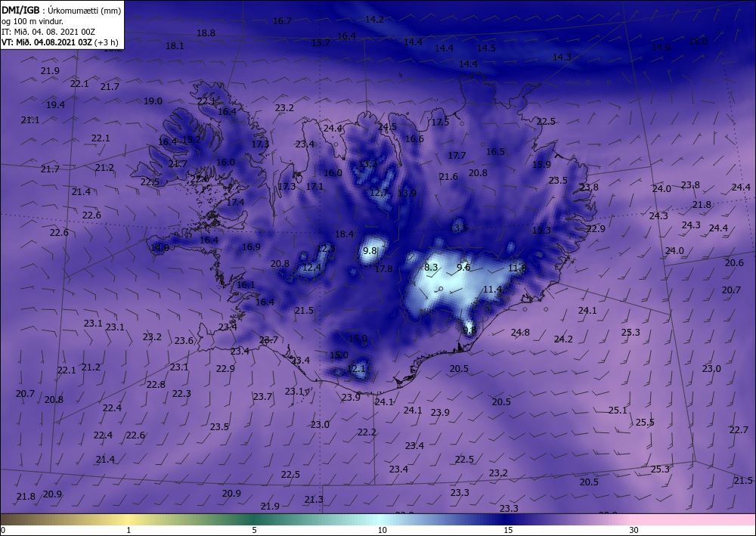
Task: Pick the 12.1 reading near the south coast
Action: pyautogui.click(x=356, y=369)
